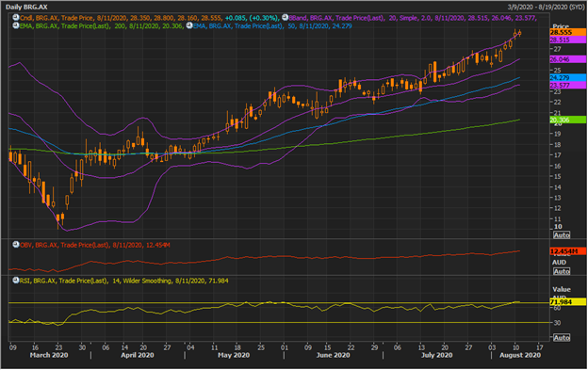Image resolution: width=588 pixels, height=370 pixels.
Task: Click EMA 50 legend text in blue
Action: [272, 25]
